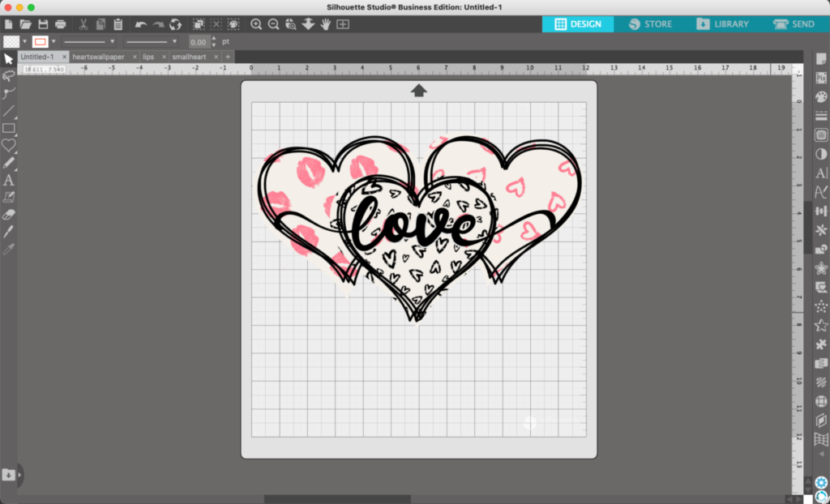Go to the SEND tab
The image size is (830, 504).
pyautogui.click(x=794, y=24)
